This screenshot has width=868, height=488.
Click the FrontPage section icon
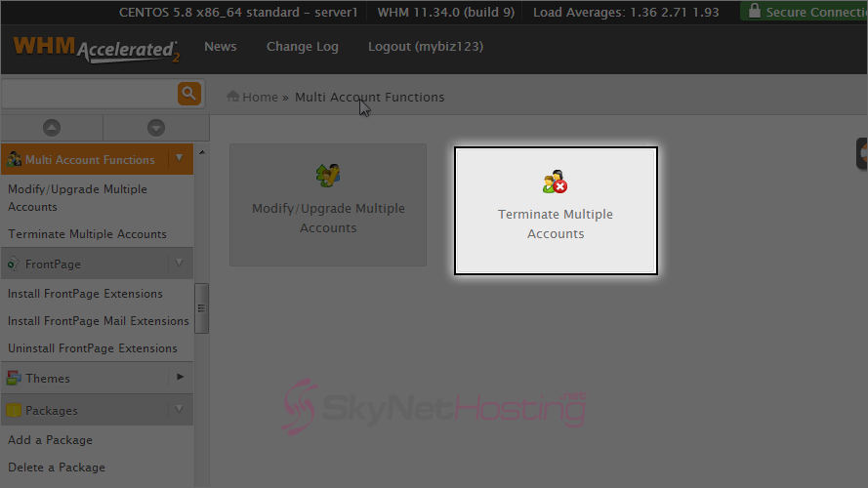click(14, 264)
